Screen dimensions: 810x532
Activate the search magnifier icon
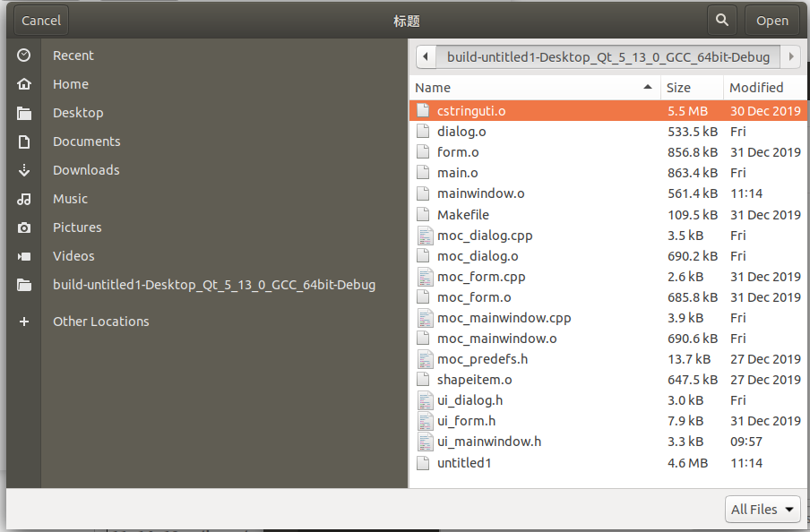pyautogui.click(x=721, y=19)
